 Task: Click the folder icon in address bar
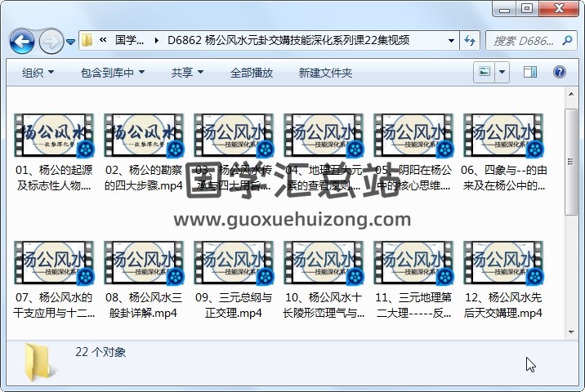pos(87,40)
